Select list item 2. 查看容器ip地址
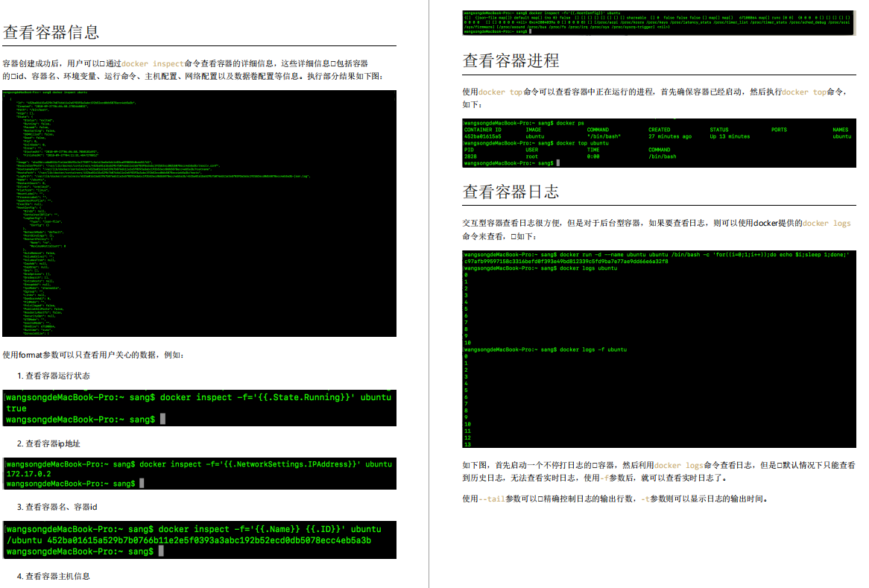 [48, 443]
